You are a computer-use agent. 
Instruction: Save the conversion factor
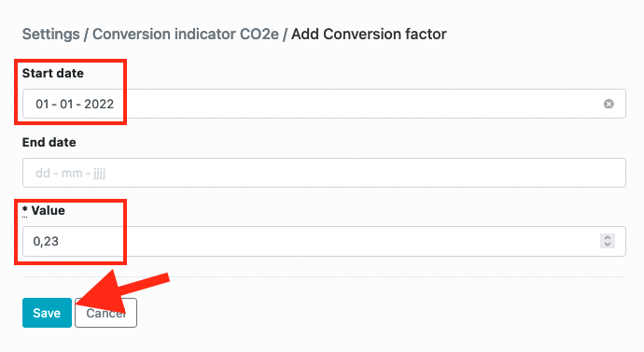pyautogui.click(x=47, y=313)
